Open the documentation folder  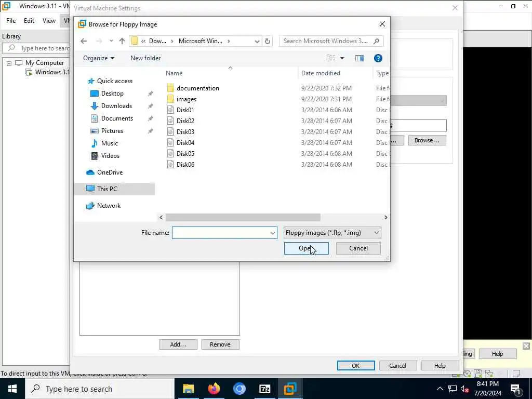click(198, 88)
